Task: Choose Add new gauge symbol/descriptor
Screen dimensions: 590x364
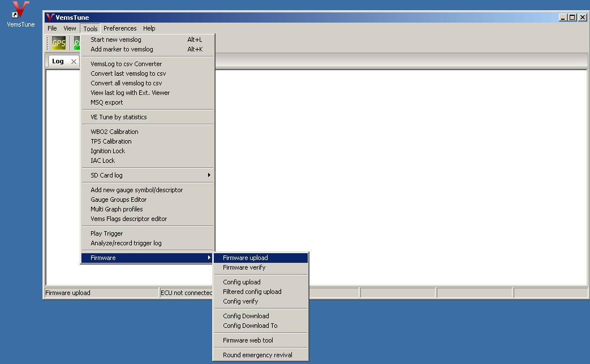Action: coord(148,190)
